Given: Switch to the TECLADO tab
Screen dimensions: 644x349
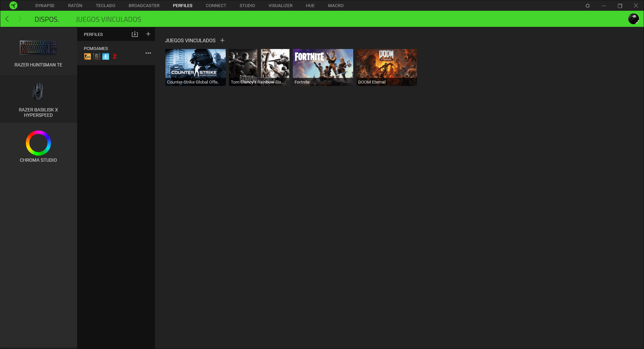Looking at the screenshot, I should [x=105, y=6].
